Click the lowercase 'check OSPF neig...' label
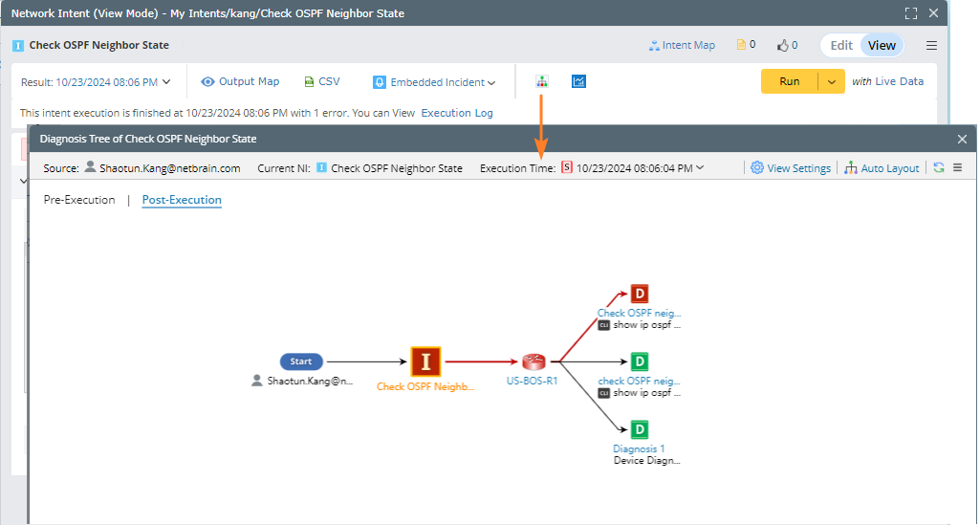 coord(639,381)
